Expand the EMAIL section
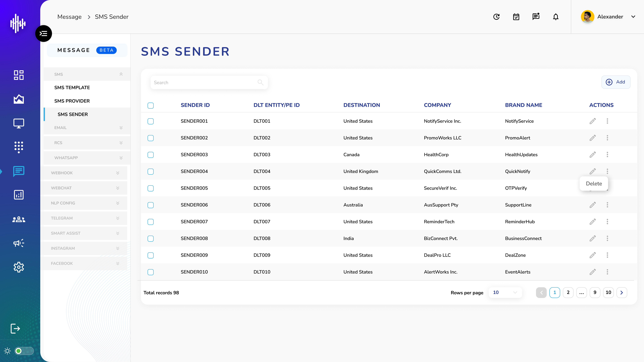This screenshot has width=644, height=362. pos(87,128)
